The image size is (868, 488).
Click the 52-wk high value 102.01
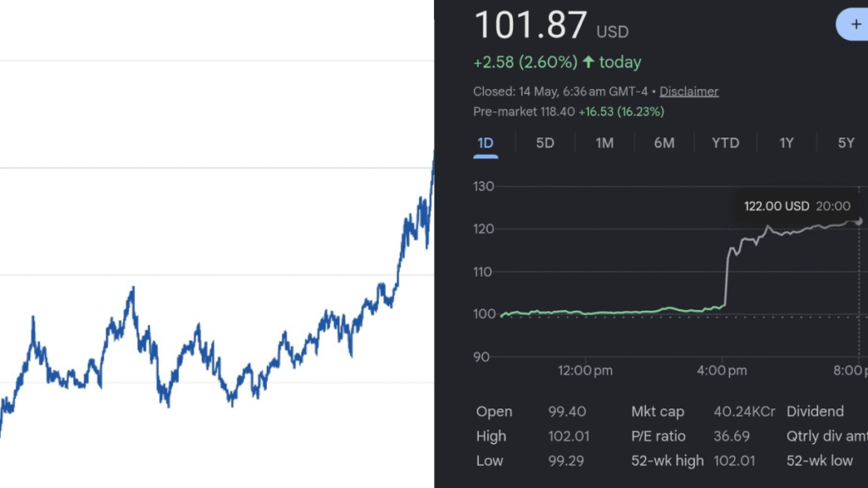click(x=734, y=461)
